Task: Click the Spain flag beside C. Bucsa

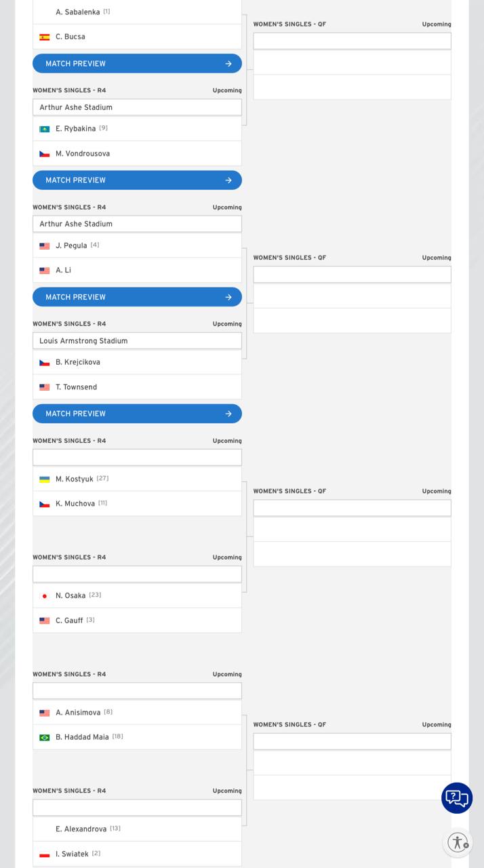Action: 45,37
